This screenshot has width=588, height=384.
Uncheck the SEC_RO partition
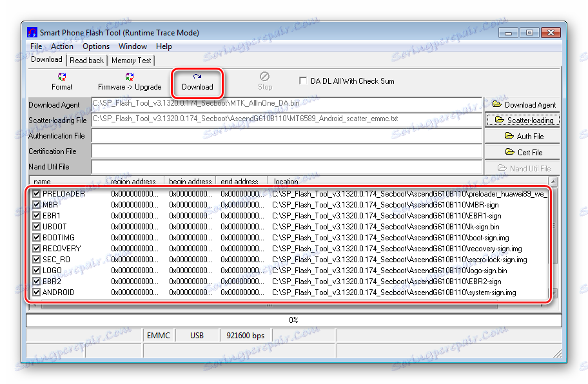pos(36,259)
